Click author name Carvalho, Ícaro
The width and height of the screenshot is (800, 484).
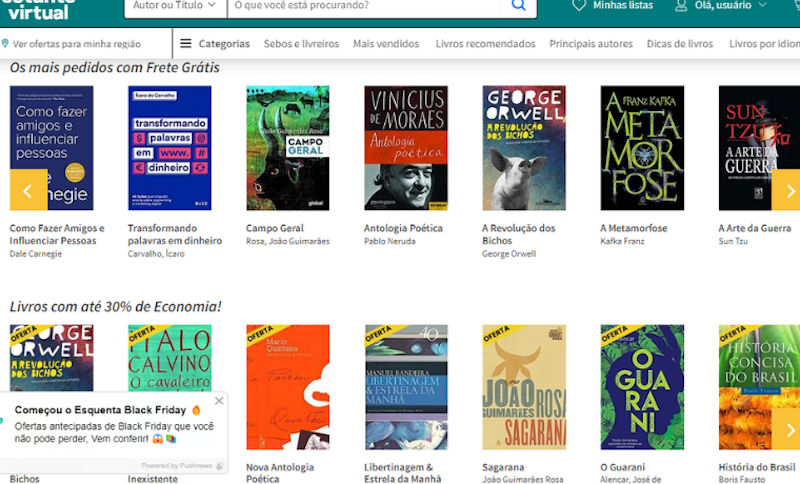tap(156, 253)
